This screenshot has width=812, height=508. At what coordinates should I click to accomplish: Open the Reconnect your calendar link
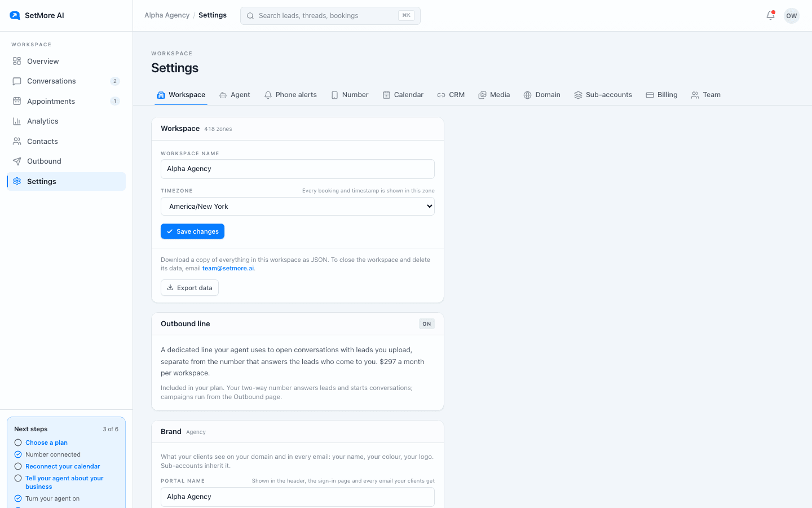pyautogui.click(x=63, y=466)
